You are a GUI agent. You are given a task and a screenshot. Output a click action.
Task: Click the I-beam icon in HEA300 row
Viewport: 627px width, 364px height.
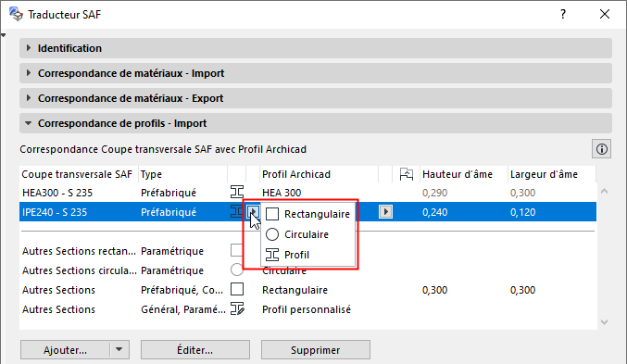pyautogui.click(x=237, y=193)
